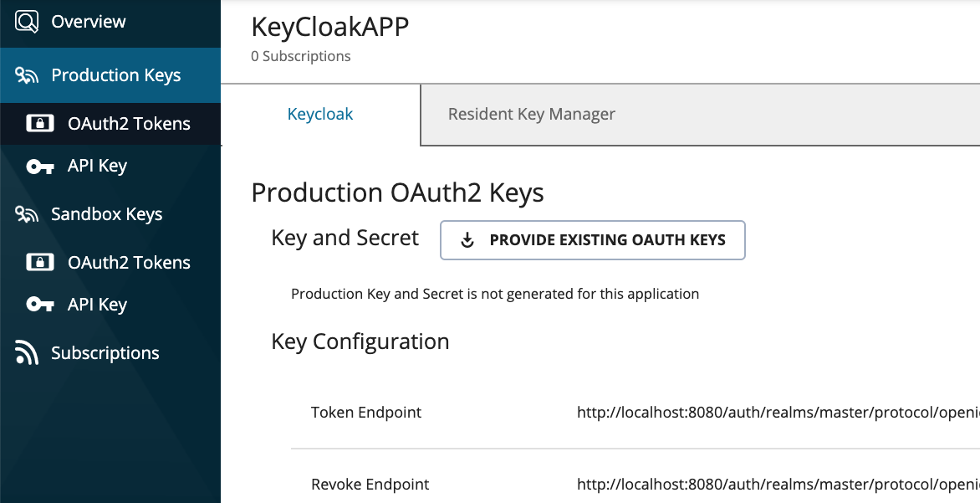Click the Sandbox API Key key icon
Image resolution: width=980 pixels, height=503 pixels.
(40, 304)
